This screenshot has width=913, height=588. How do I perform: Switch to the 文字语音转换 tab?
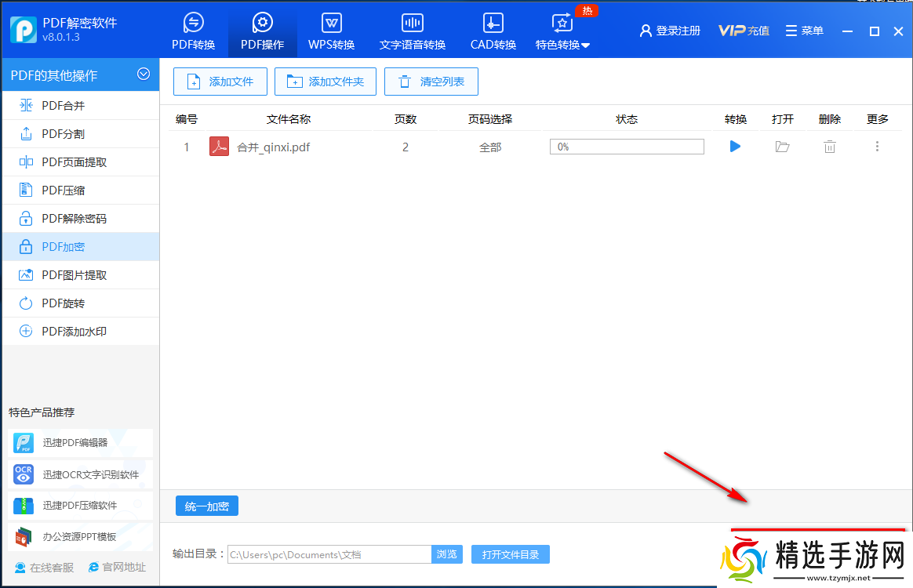coord(412,30)
